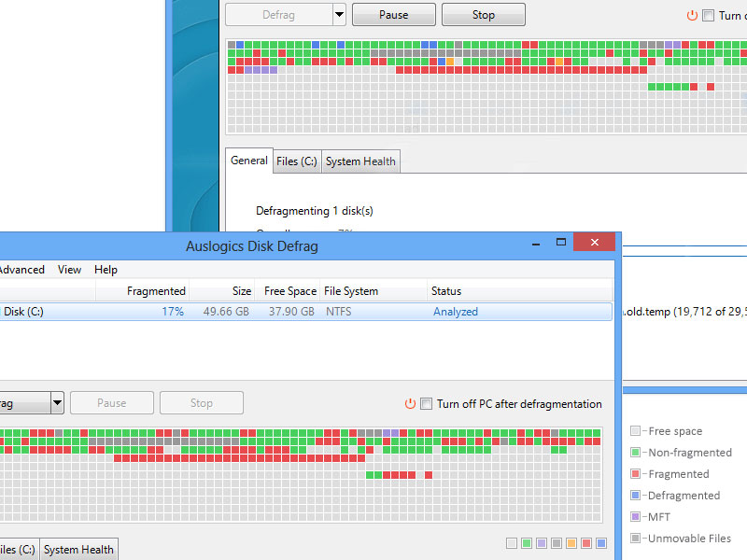This screenshot has width=747, height=560.
Task: Click the Auslogics Disk Defrag title bar
Action: tap(252, 246)
